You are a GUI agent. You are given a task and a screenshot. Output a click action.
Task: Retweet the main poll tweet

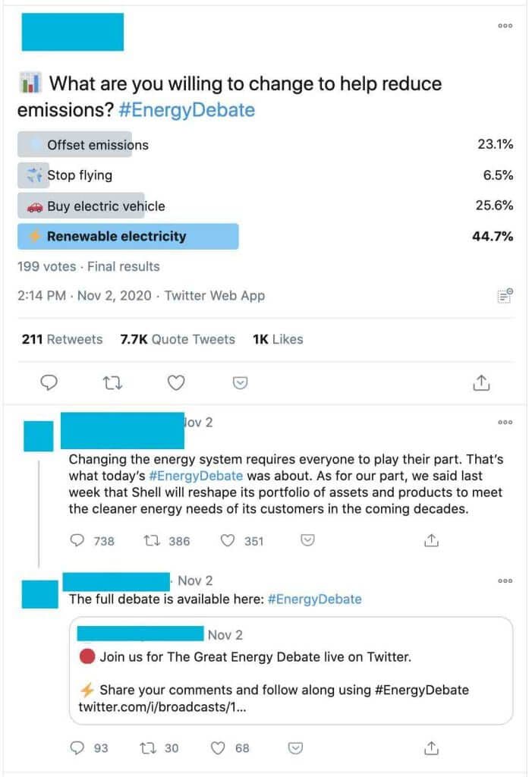112,383
